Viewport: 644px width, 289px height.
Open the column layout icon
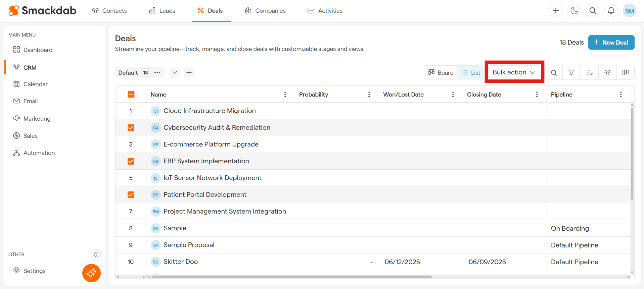(625, 72)
